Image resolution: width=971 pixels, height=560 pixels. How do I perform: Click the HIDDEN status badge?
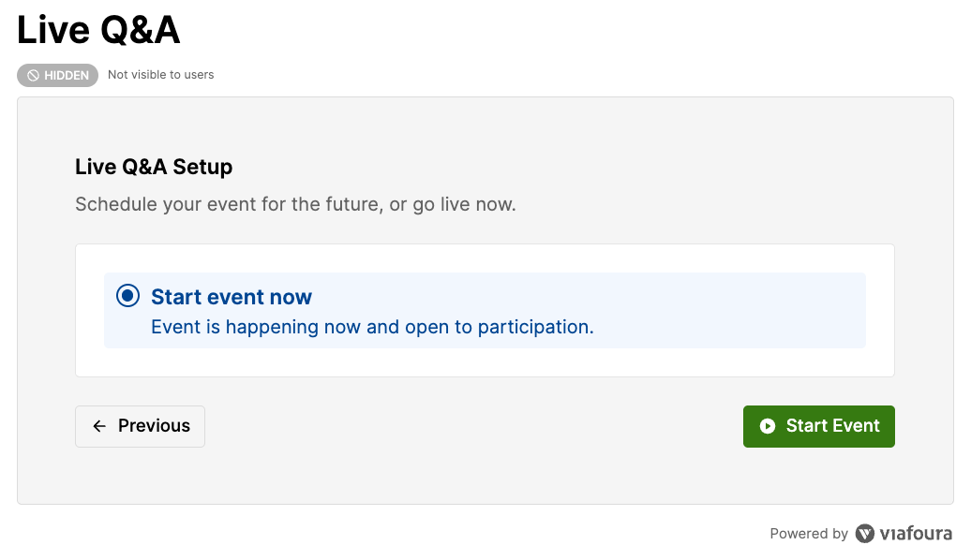point(57,76)
